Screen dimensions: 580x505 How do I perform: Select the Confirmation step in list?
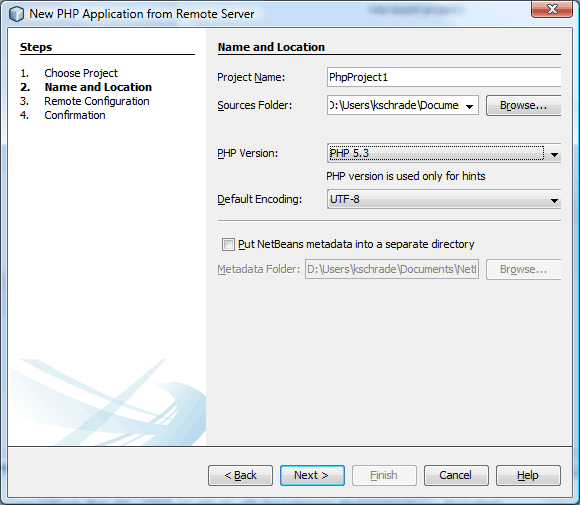[75, 115]
